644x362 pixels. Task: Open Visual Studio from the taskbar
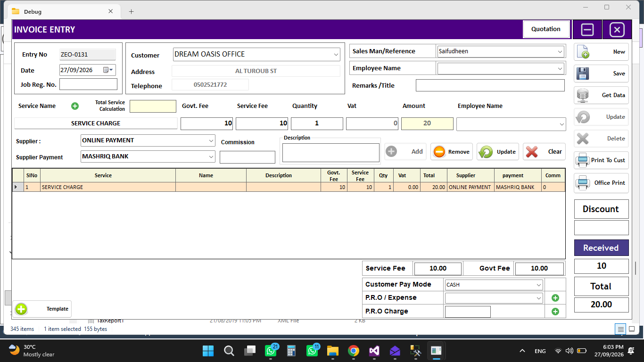(x=374, y=351)
